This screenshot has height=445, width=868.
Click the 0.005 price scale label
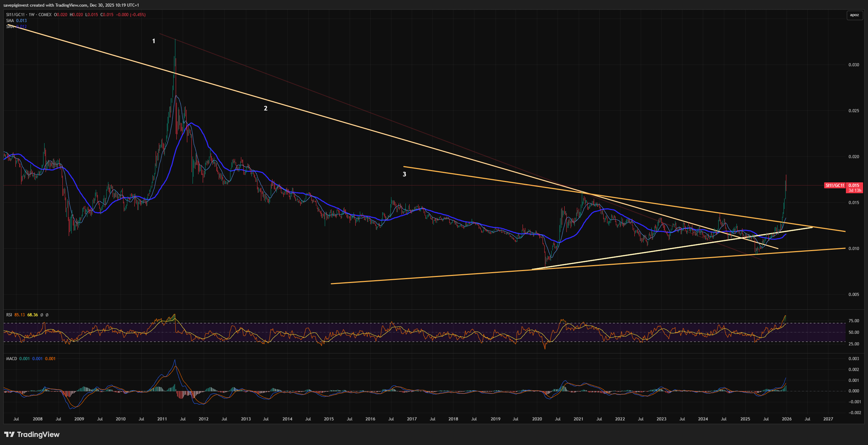pos(854,295)
